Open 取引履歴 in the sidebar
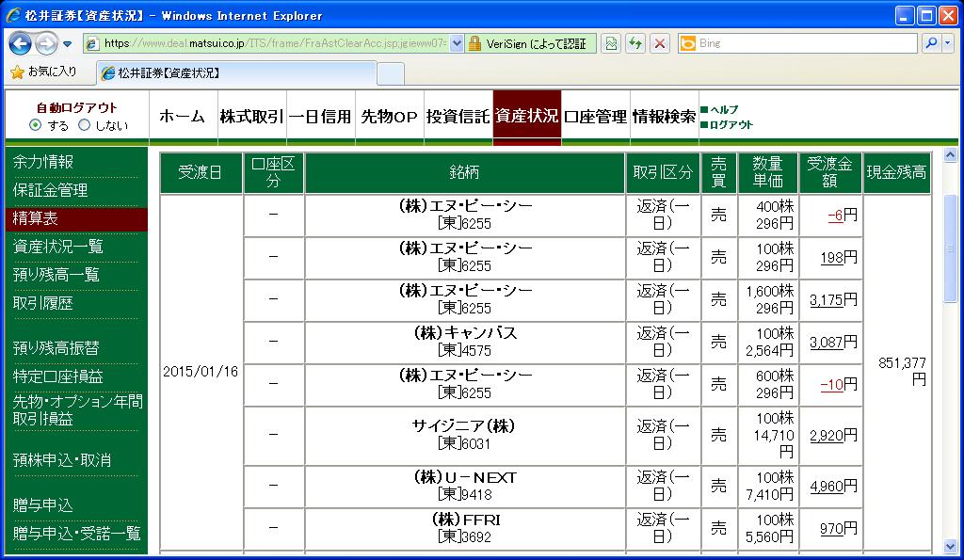 (43, 303)
